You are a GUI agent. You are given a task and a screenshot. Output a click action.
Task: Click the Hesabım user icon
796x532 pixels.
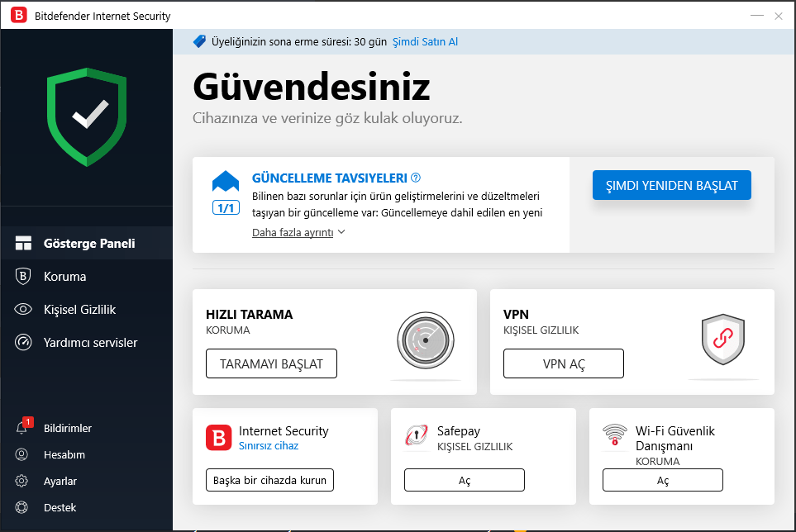21,454
